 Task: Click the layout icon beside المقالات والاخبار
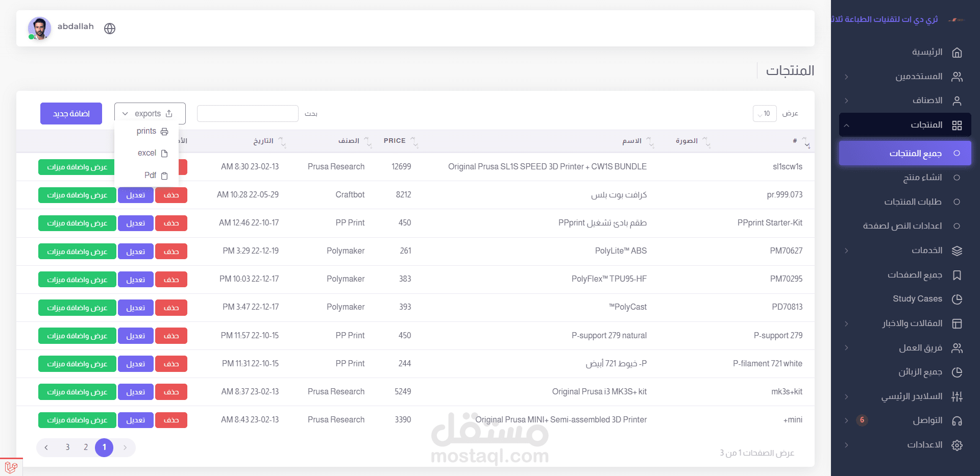click(x=957, y=323)
